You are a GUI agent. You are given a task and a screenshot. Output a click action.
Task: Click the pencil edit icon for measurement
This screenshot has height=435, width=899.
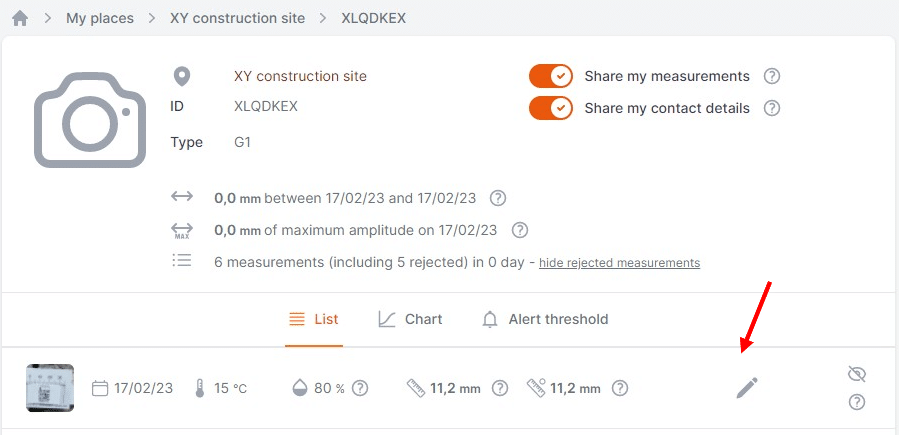(747, 388)
